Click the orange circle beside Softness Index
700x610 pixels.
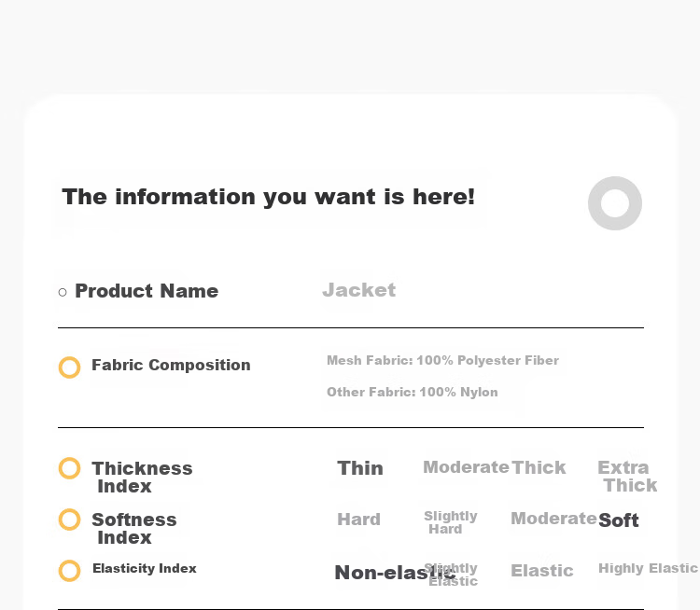pos(70,520)
